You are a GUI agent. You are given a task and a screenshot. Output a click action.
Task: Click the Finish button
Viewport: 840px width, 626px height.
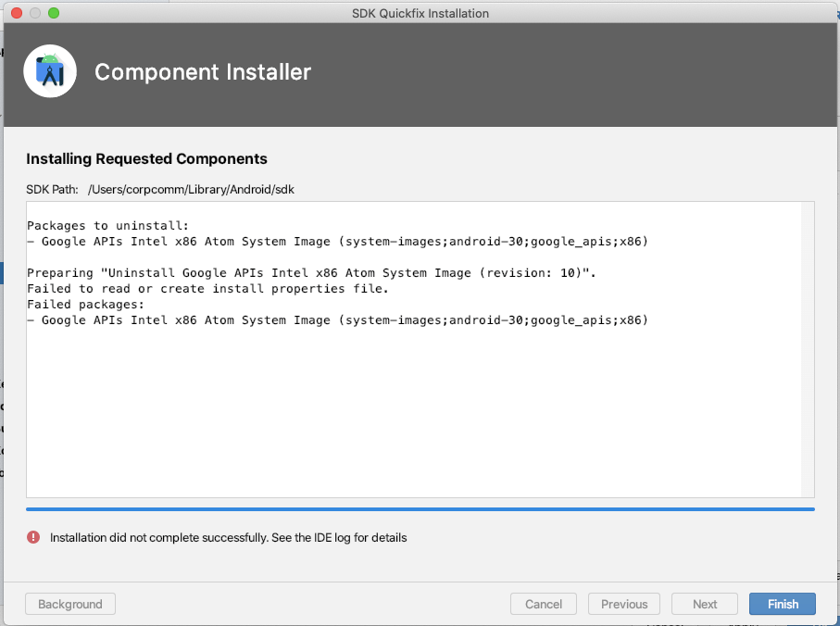coord(783,604)
